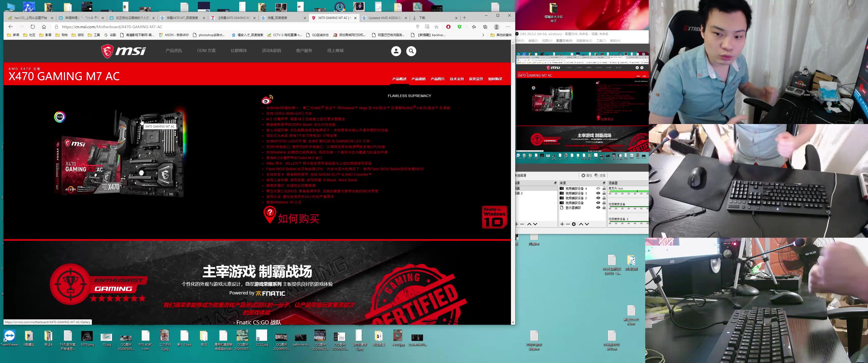This screenshot has width=868, height=363.
Task: Open source properties gear below sources list
Action: (x=574, y=224)
